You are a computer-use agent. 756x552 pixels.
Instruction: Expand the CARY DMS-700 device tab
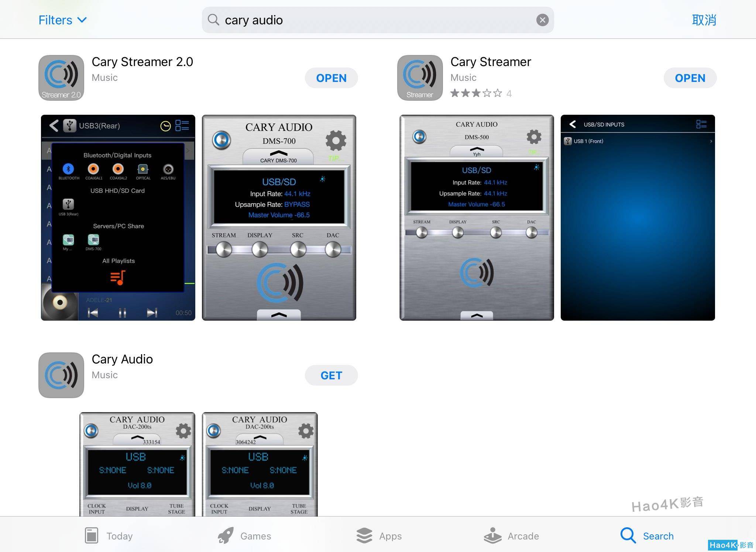[x=278, y=156]
